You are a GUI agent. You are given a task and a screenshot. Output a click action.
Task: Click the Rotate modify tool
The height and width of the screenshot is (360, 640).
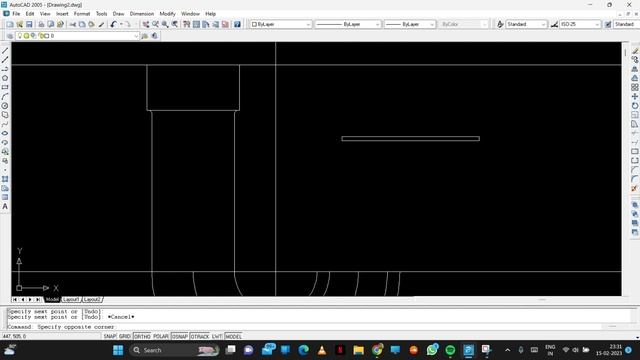(x=635, y=106)
